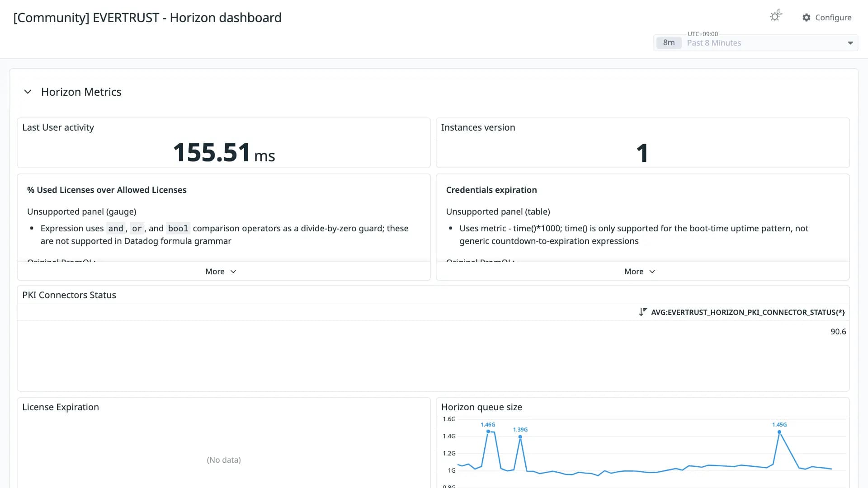Click the dashboard title EVERTRUST - Horizon dashboard

[147, 18]
